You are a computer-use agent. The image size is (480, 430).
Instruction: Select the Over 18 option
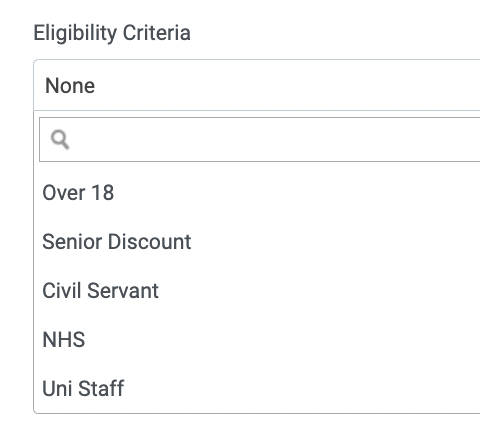[x=257, y=193]
